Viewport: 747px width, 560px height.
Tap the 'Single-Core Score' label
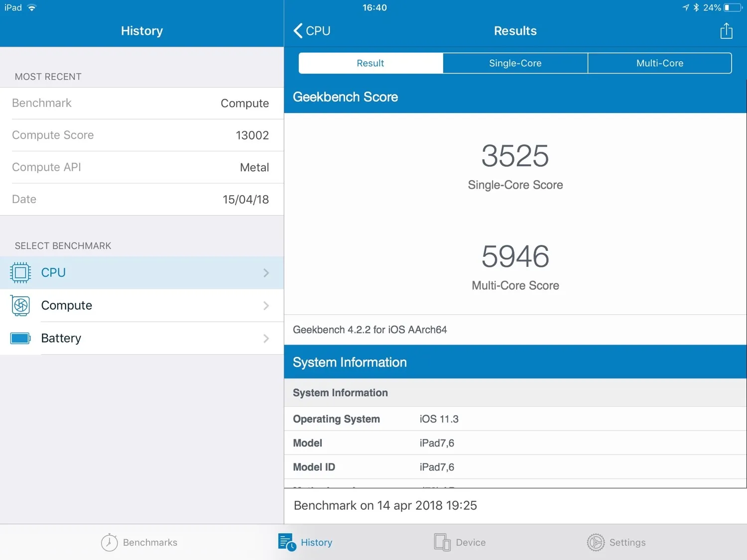pyautogui.click(x=515, y=185)
